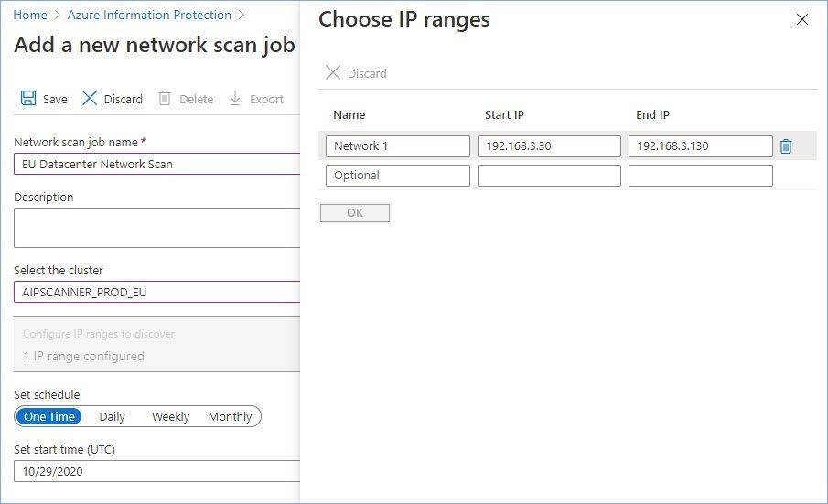Viewport: 828px width, 504px height.
Task: Click the Set start time date field
Action: [156, 471]
